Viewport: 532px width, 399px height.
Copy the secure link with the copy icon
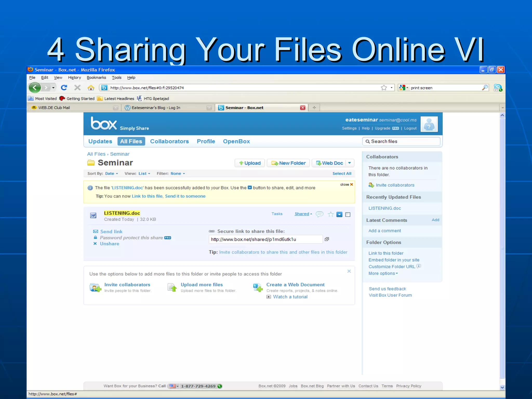click(327, 239)
